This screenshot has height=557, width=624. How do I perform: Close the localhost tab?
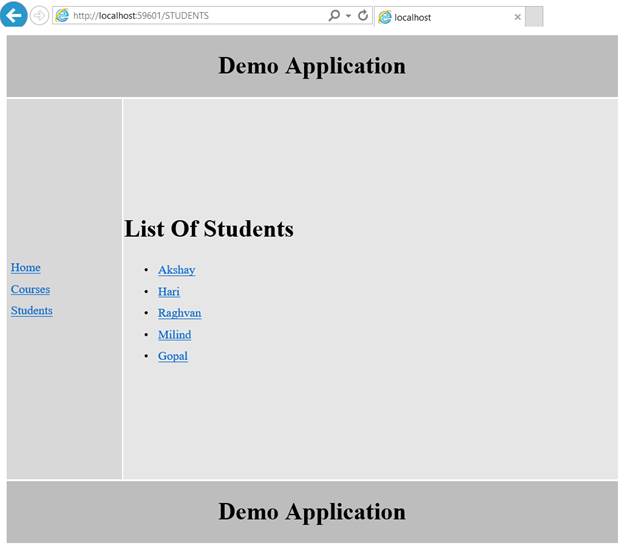[517, 17]
